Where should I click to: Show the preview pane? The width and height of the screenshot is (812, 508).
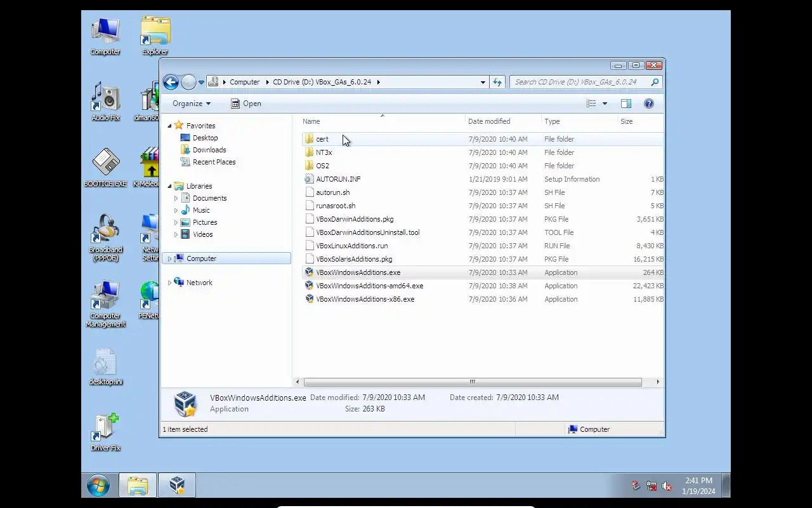[626, 104]
